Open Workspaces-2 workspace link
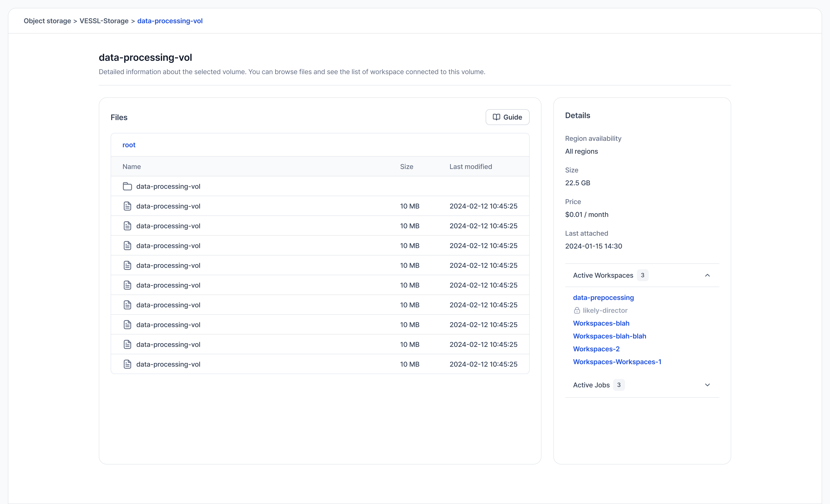830x504 pixels. pos(596,349)
